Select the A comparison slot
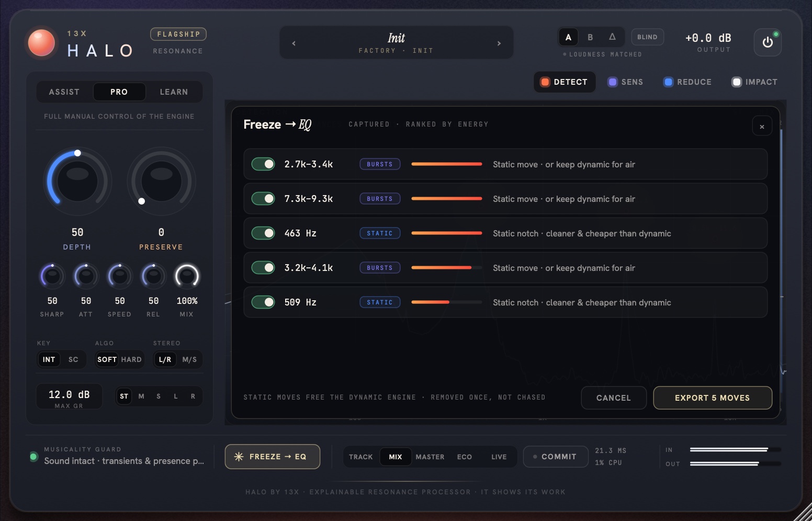Image resolution: width=812 pixels, height=521 pixels. (568, 37)
